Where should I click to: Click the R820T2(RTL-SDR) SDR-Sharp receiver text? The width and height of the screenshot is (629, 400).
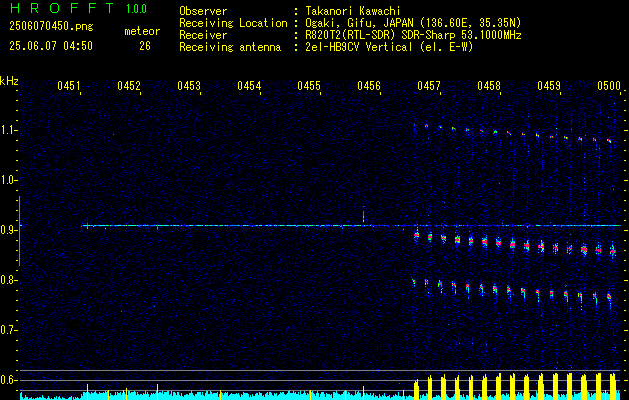click(413, 35)
